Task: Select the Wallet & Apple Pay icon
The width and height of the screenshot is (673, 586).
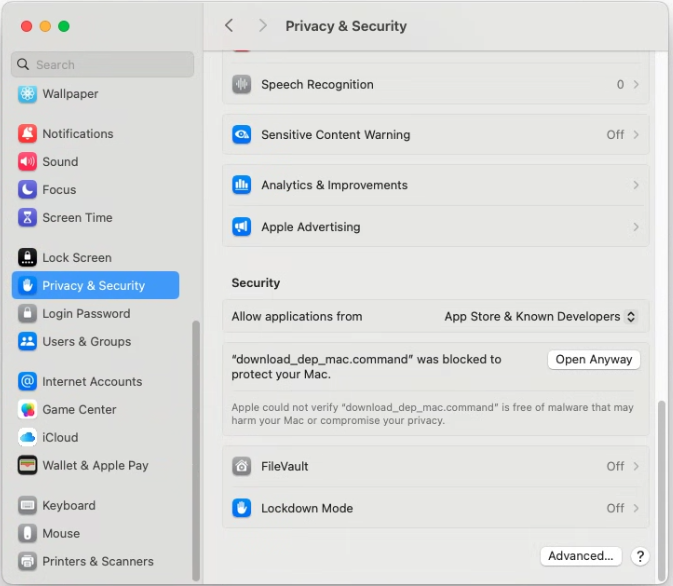Action: coord(27,465)
